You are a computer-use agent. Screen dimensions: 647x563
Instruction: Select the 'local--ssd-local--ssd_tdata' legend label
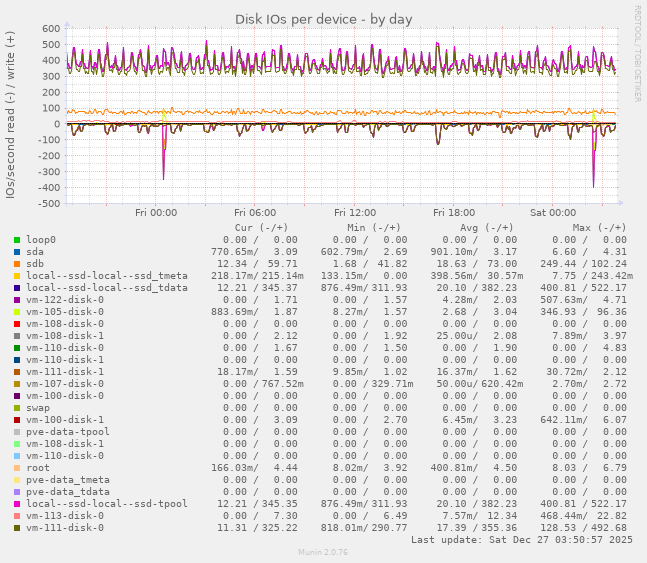point(107,288)
